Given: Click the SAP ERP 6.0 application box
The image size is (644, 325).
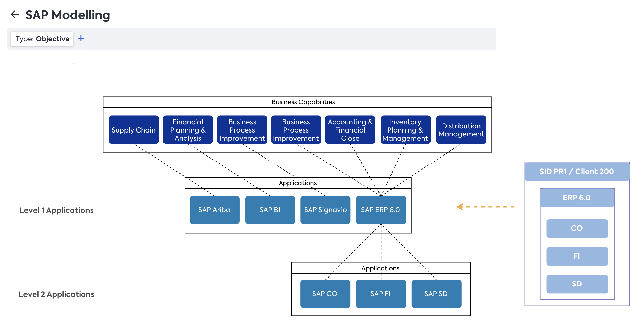Looking at the screenshot, I should coord(381,210).
